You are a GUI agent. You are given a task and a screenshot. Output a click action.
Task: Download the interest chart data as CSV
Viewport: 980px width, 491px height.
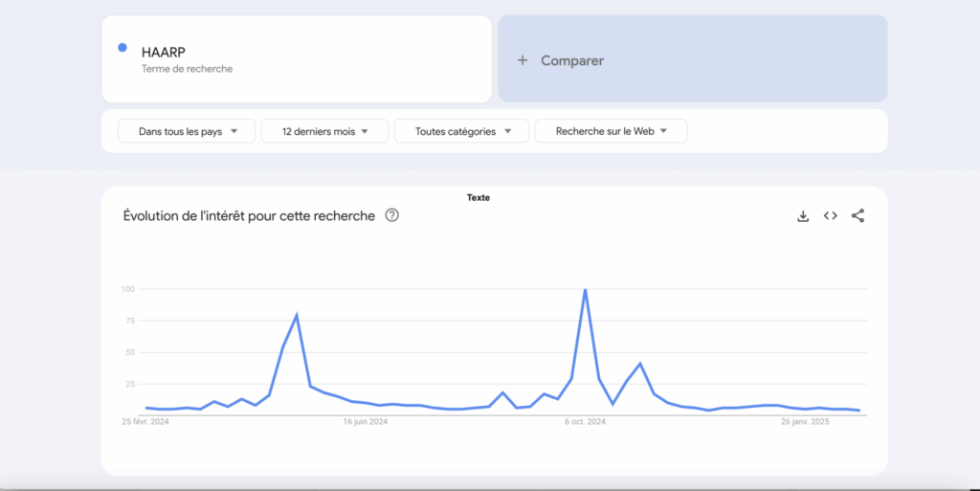pos(803,216)
